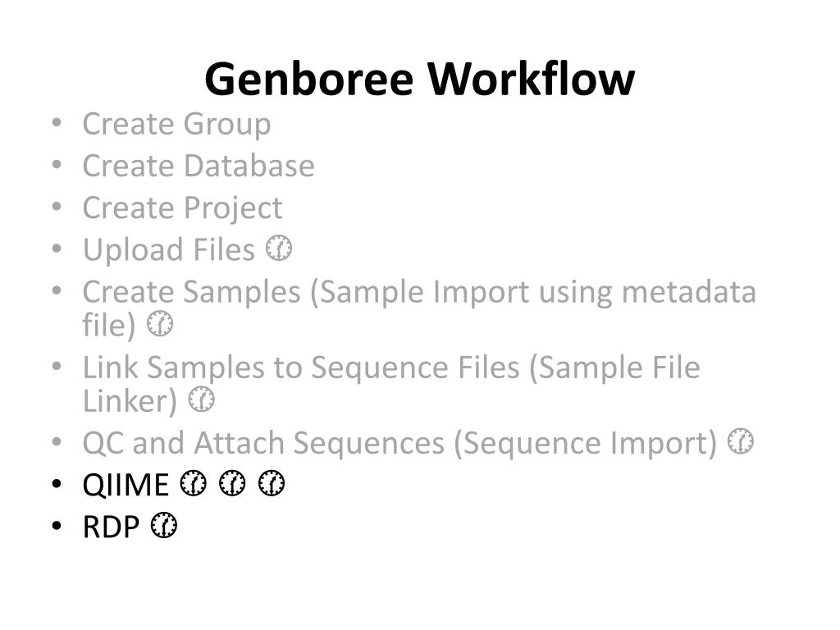Screen dimensions: 840x630
Task: Select the 'Create Group' bullet text
Action: (177, 125)
